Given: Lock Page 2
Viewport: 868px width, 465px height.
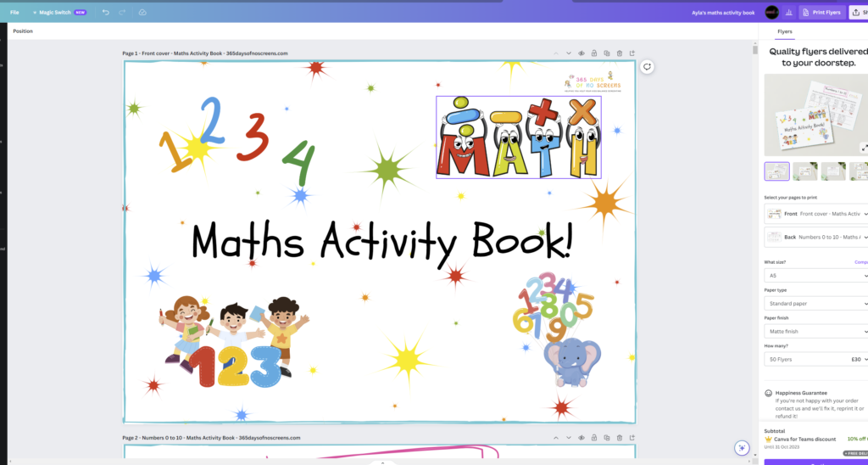Looking at the screenshot, I should [x=594, y=438].
